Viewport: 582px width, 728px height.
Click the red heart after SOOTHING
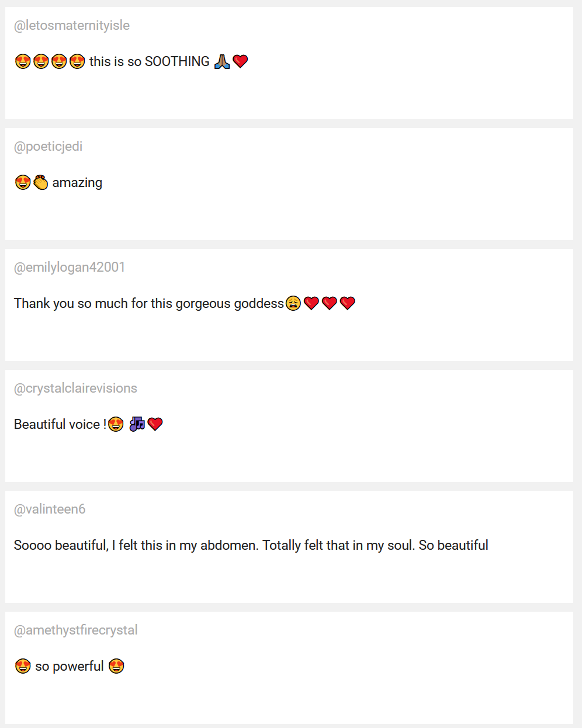240,61
